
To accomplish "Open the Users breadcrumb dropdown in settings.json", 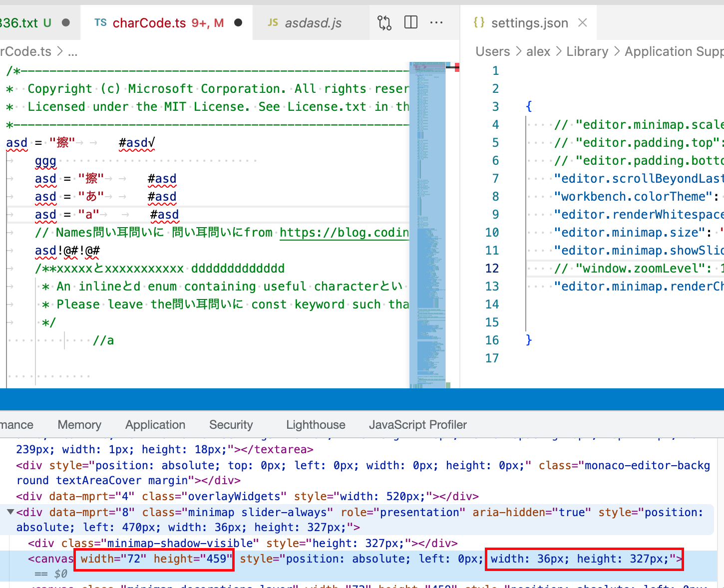I will [492, 51].
